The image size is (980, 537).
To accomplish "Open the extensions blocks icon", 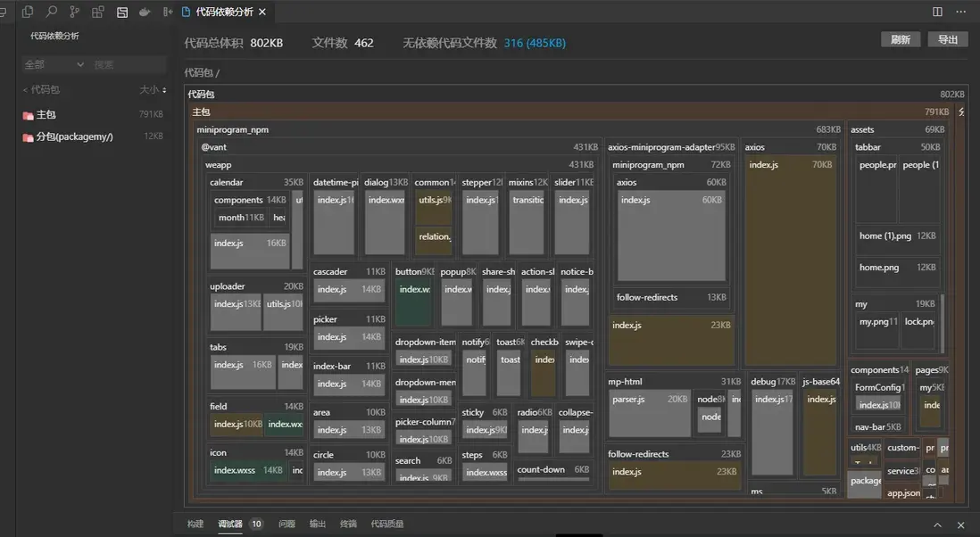I will pos(97,12).
